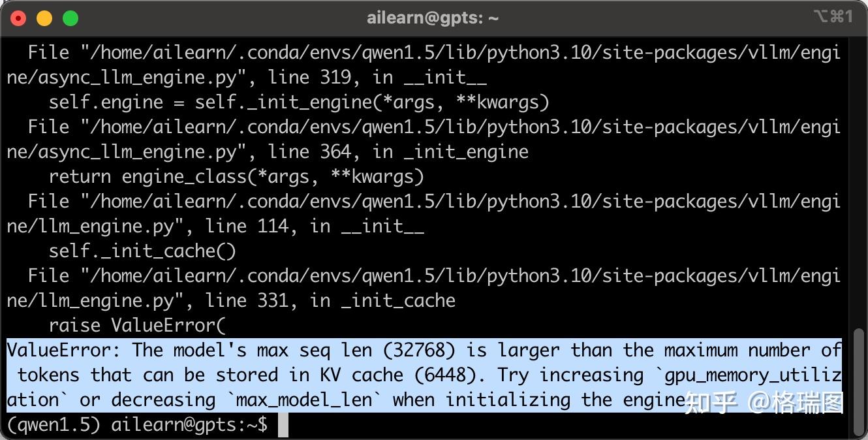
Task: Click the self.engine = self._init_engine line
Action: pos(299,102)
